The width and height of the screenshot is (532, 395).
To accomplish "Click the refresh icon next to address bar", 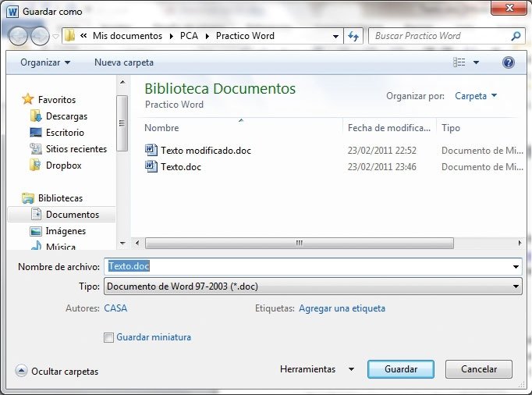I will [353, 36].
